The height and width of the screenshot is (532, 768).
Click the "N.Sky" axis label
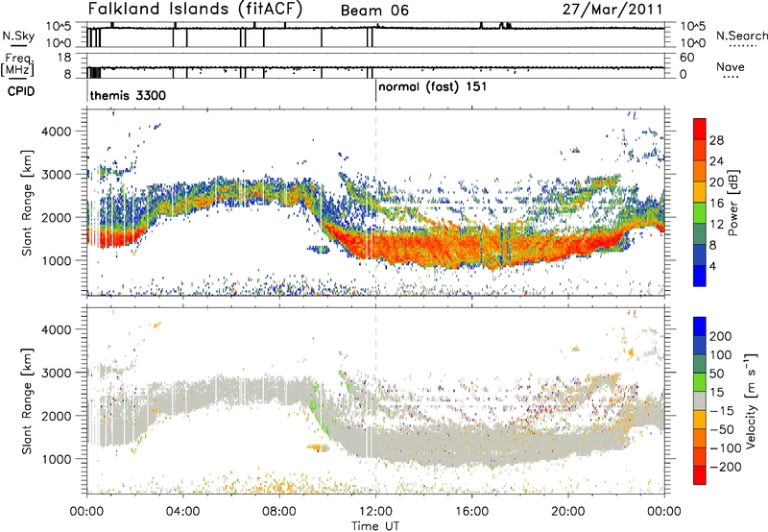[18, 36]
